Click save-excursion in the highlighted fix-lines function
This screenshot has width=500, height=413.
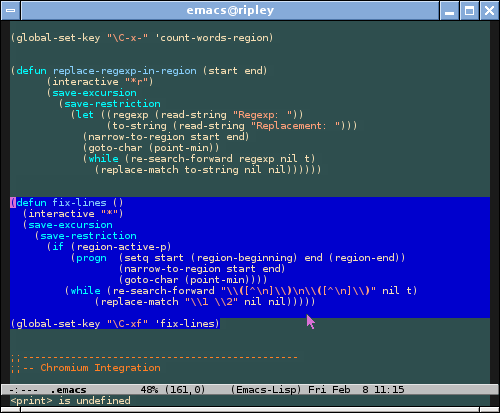pyautogui.click(x=70, y=225)
